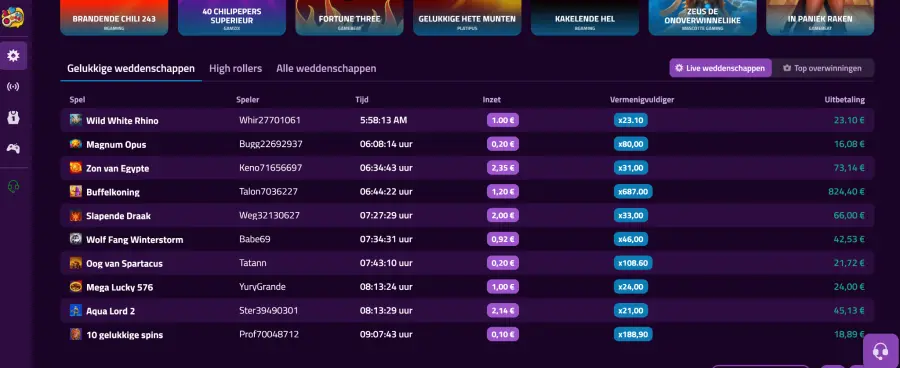Click the time 06:44:22 uur

(x=386, y=192)
